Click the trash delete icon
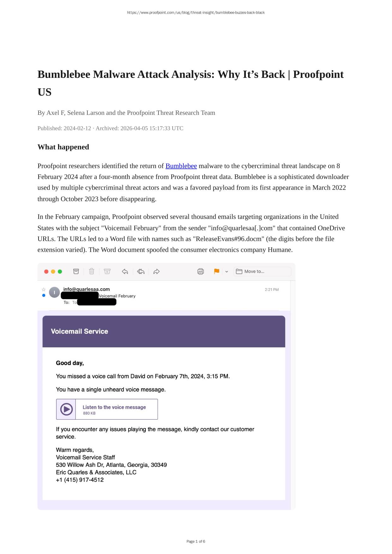Viewport: 392px width, 554px height. point(92,271)
